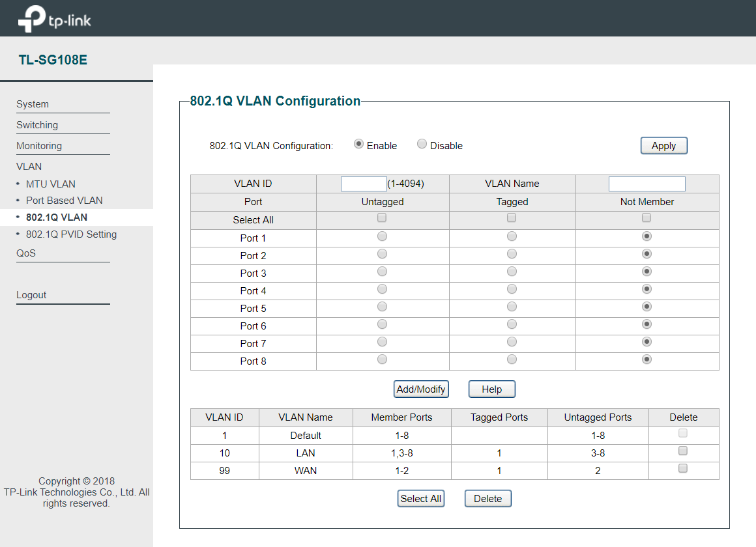The width and height of the screenshot is (756, 547).
Task: Click the VLAN name 'LAN' cell
Action: [x=306, y=453]
